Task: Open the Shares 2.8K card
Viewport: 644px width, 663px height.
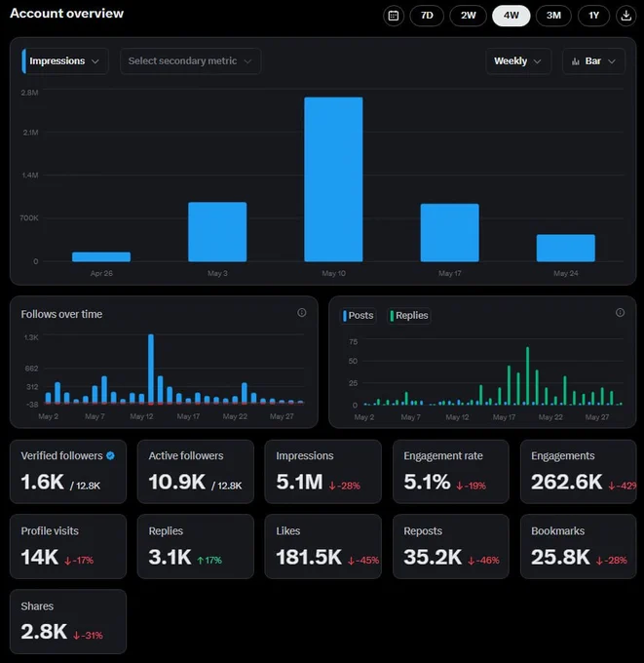Action: pos(68,622)
